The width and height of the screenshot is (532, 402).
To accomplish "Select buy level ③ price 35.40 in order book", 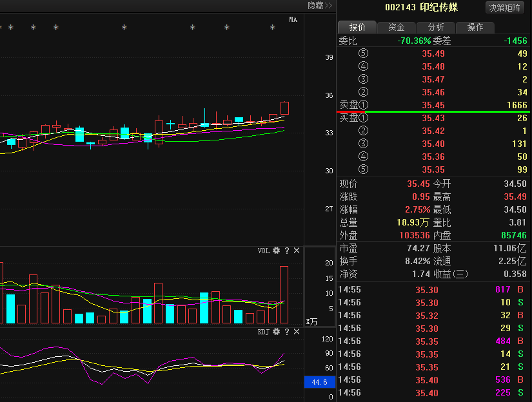I will pos(433,144).
